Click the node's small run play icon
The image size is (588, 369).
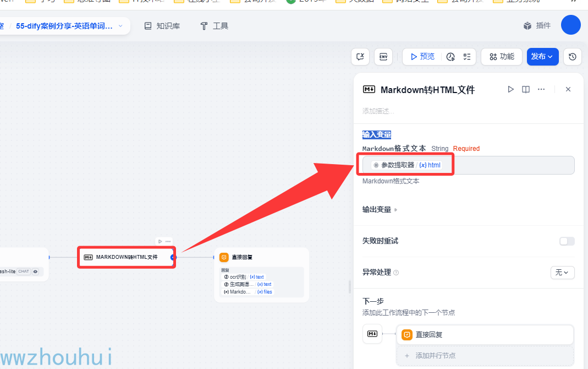click(160, 241)
